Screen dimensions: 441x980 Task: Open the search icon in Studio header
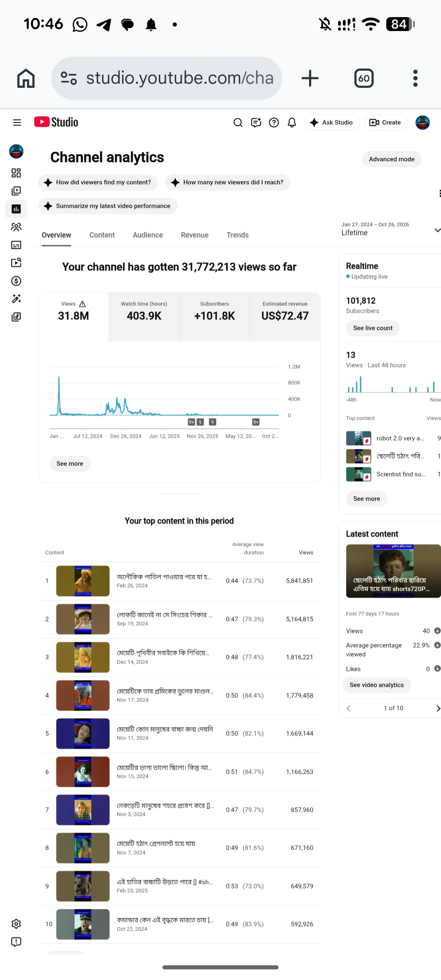pos(238,122)
